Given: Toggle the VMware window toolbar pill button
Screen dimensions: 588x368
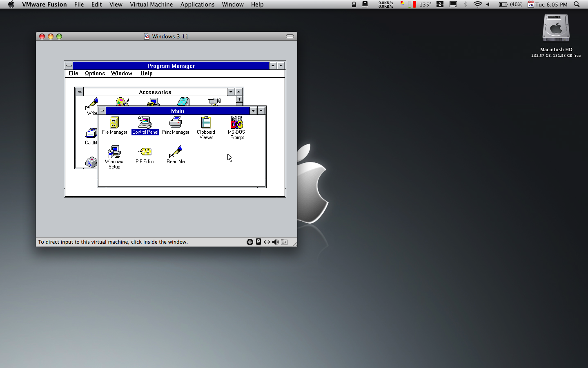Looking at the screenshot, I should [x=290, y=36].
